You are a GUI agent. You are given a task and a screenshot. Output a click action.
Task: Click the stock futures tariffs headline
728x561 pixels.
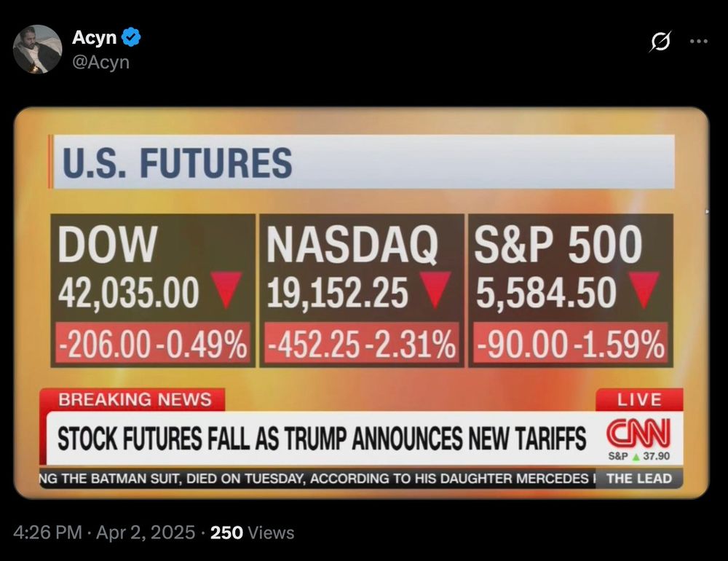pos(322,439)
